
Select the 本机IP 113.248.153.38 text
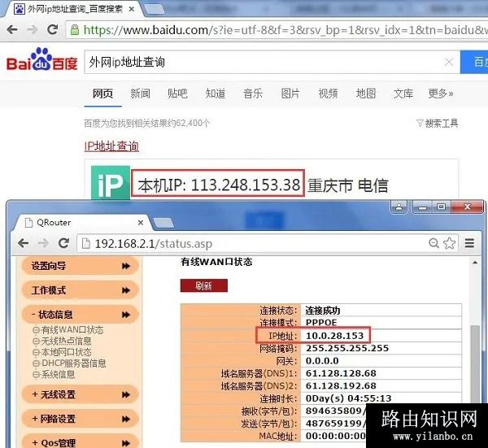[x=219, y=185]
